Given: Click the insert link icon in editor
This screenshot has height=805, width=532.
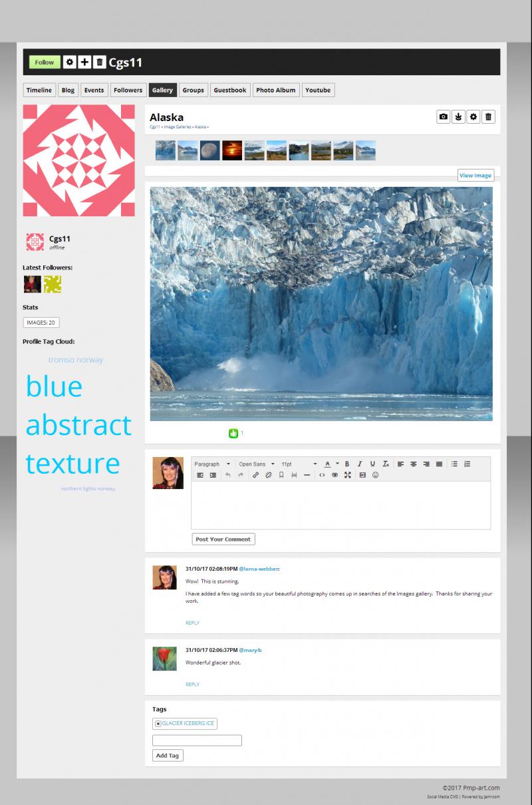Looking at the screenshot, I should (256, 475).
